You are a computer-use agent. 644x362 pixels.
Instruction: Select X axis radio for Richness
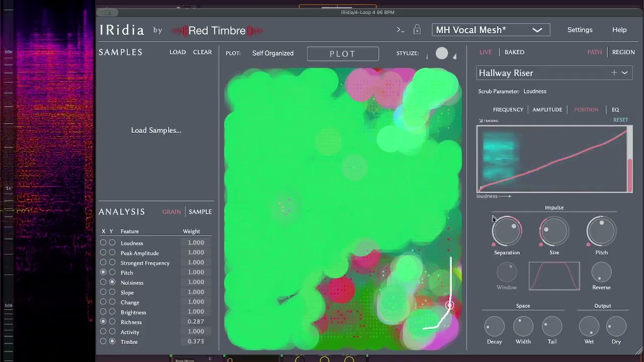(x=103, y=322)
